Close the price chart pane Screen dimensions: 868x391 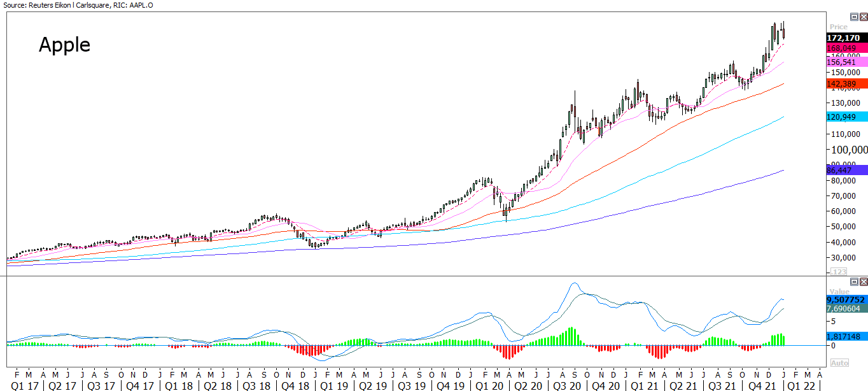click(x=863, y=17)
